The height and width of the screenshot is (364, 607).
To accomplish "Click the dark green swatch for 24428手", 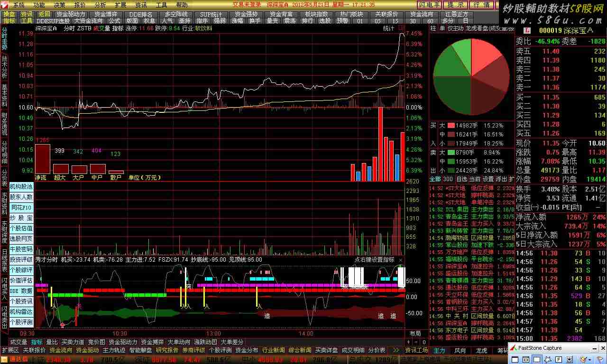I will coord(450,170).
